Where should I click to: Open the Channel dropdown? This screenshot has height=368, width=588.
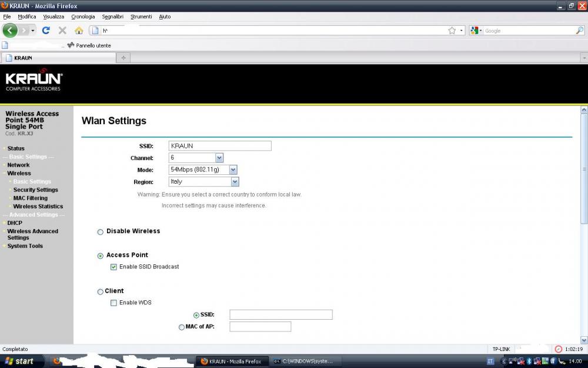(219, 158)
